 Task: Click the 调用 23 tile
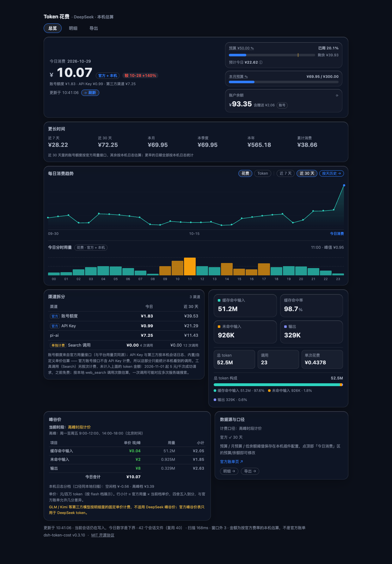click(x=278, y=359)
